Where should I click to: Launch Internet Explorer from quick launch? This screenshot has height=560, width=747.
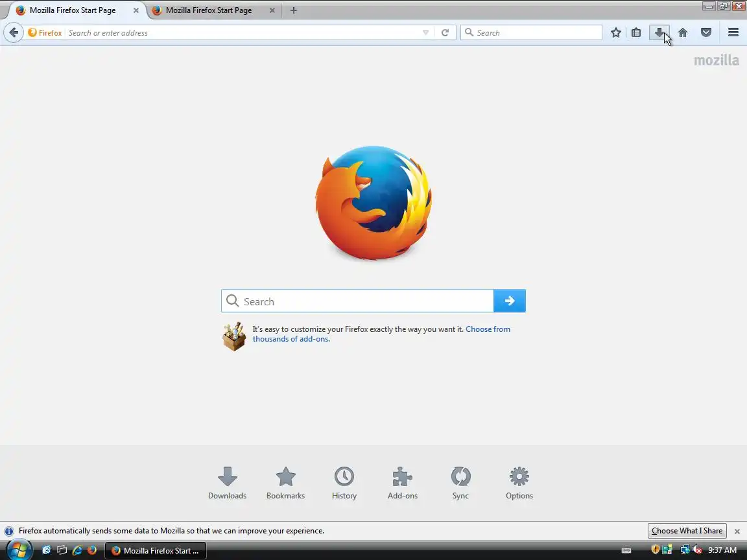(x=77, y=550)
